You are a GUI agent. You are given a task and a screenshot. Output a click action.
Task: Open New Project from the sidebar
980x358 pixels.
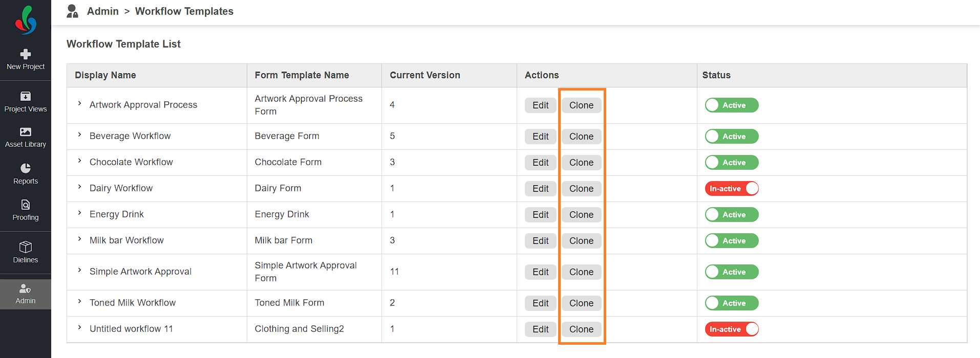click(26, 59)
